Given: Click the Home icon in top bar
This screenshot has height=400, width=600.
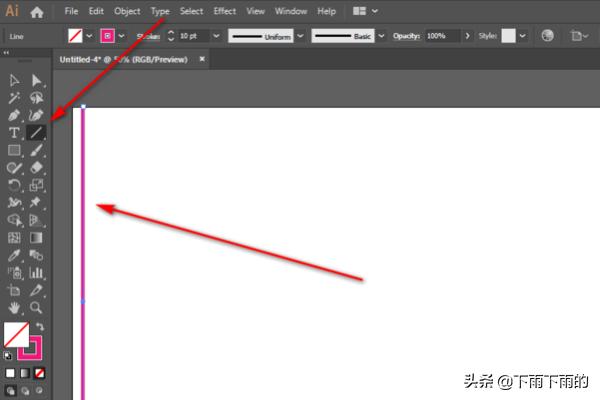Looking at the screenshot, I should pos(37,12).
